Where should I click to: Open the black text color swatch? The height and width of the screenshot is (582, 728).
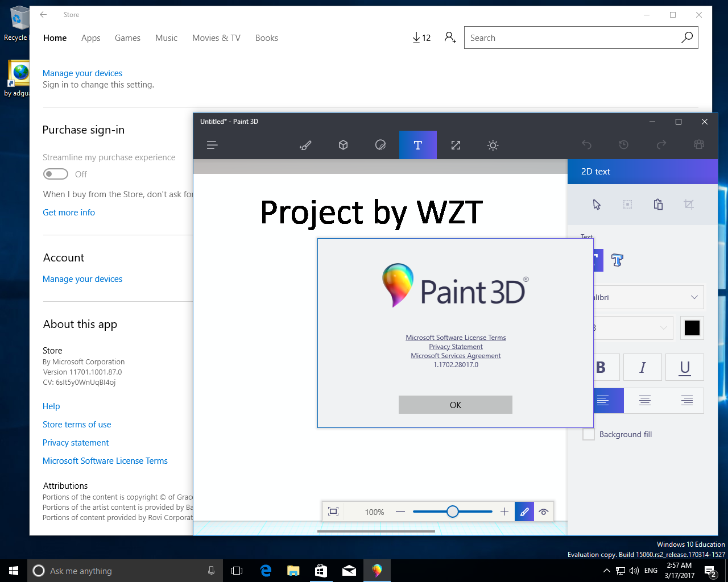692,328
